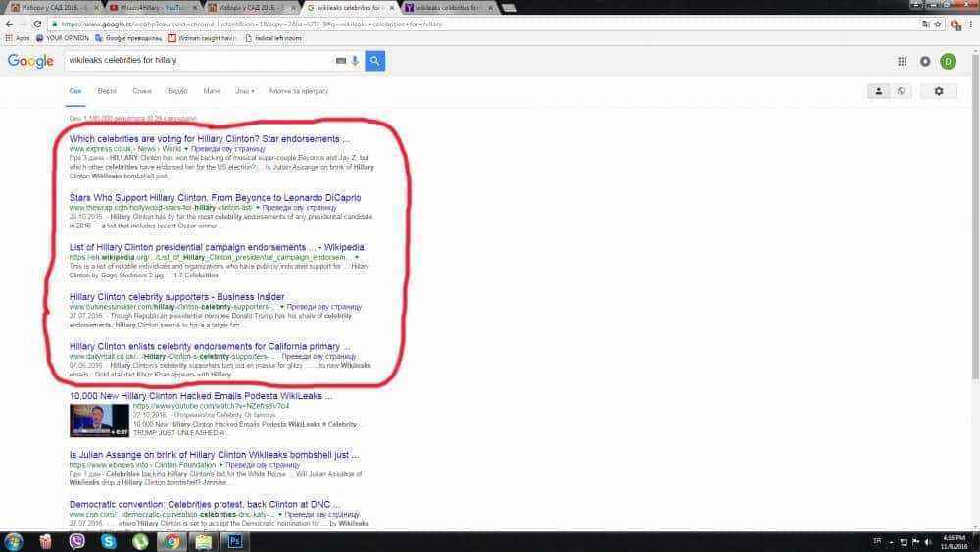The width and height of the screenshot is (980, 552).
Task: Show hidden tray icons arrow
Action: tap(891, 542)
